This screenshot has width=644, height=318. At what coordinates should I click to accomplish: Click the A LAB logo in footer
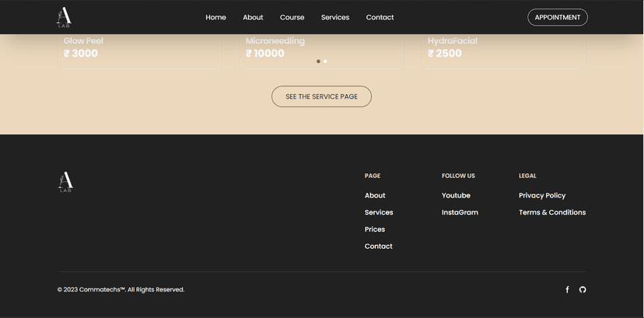(x=65, y=182)
